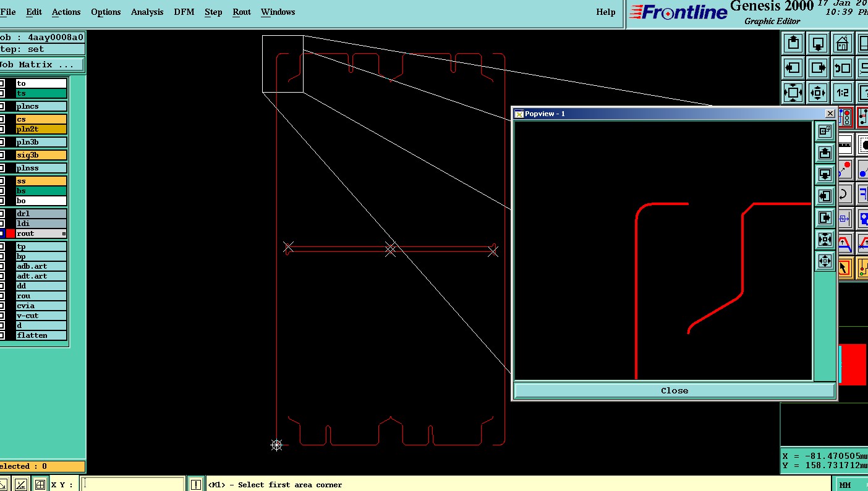Click the home view icon
This screenshot has width=868, height=491.
coord(842,44)
